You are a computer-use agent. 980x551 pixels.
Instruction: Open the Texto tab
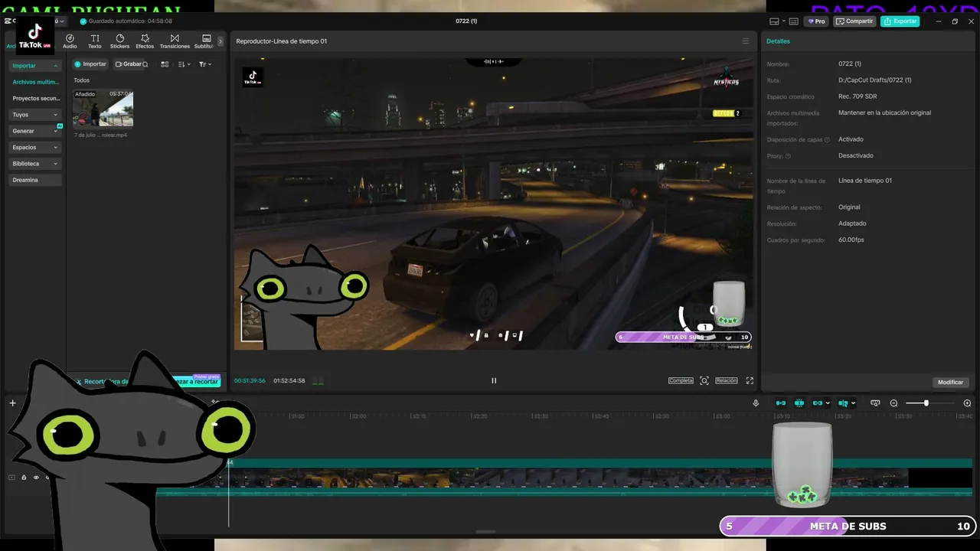[95, 41]
